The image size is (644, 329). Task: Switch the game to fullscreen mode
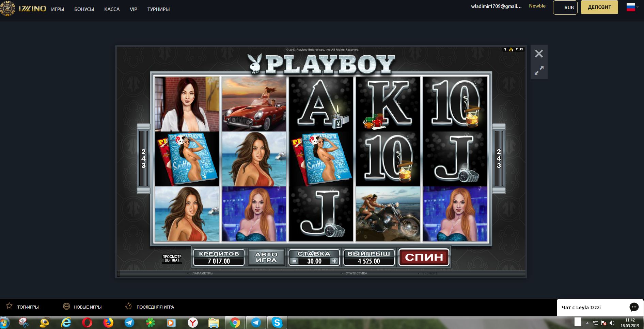(x=539, y=71)
